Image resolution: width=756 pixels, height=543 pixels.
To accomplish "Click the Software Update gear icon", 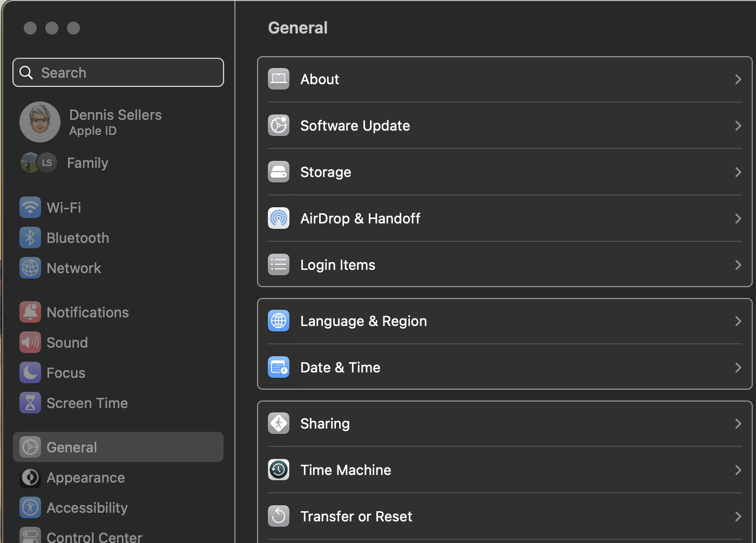I will (x=279, y=126).
